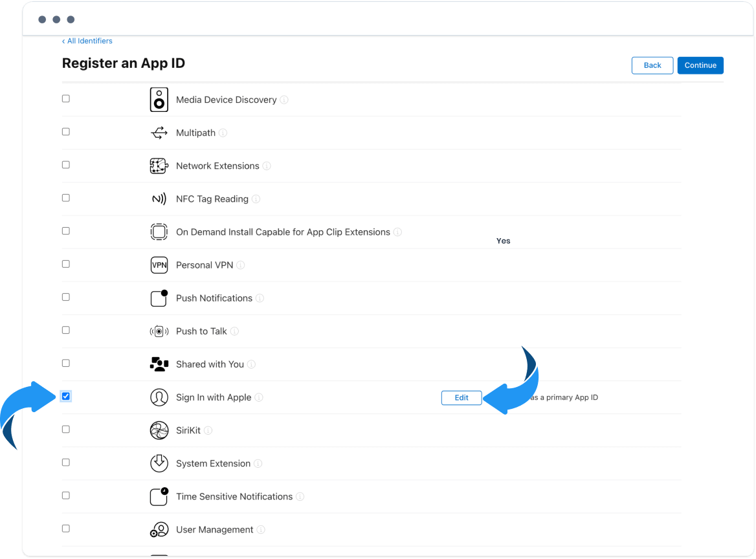Enable the Media Device Discovery checkbox

pos(66,99)
